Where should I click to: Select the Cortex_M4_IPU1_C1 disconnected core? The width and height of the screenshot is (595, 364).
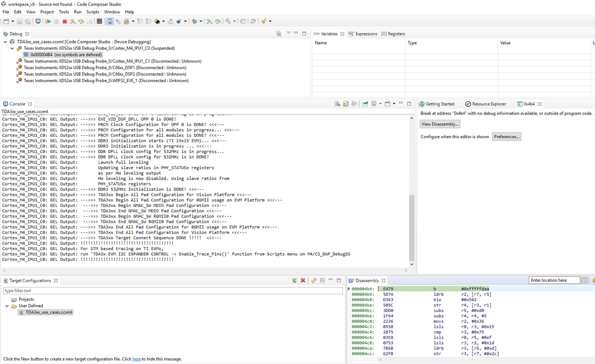109,61
